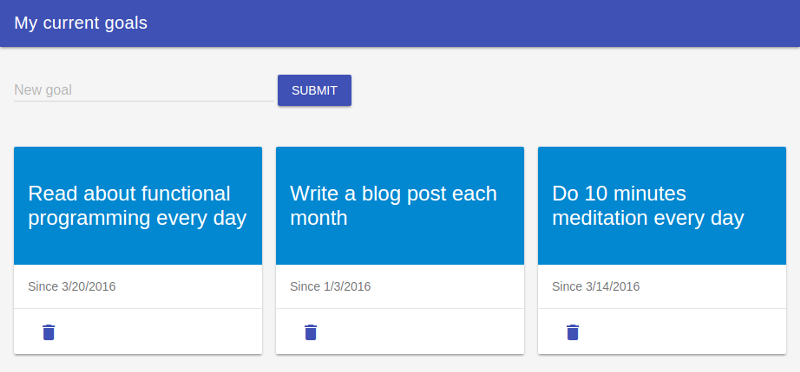Delete the functional programming goal via trash icon

(48, 332)
